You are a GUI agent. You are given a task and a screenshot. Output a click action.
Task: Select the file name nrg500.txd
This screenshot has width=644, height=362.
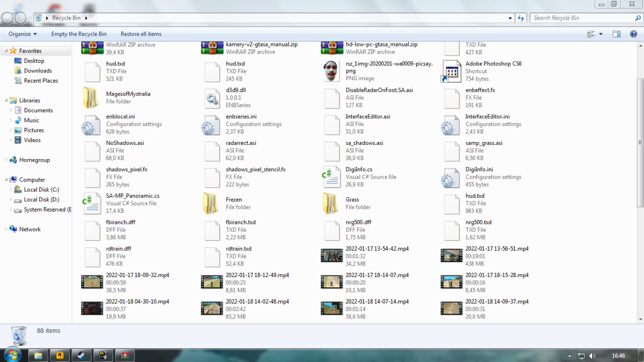click(478, 222)
